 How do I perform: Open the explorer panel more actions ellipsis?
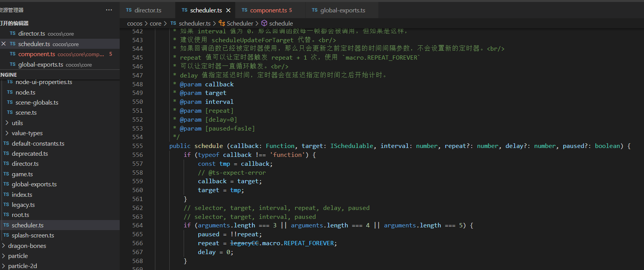click(x=109, y=10)
